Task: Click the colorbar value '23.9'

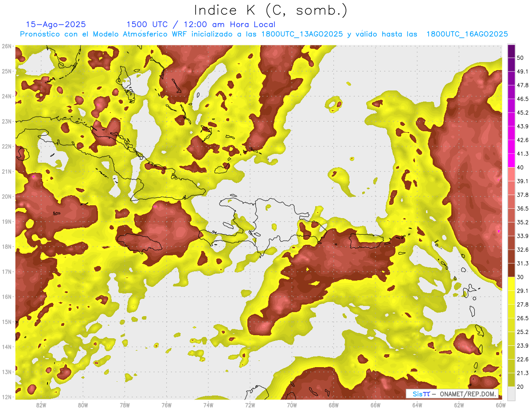Action: [522, 346]
